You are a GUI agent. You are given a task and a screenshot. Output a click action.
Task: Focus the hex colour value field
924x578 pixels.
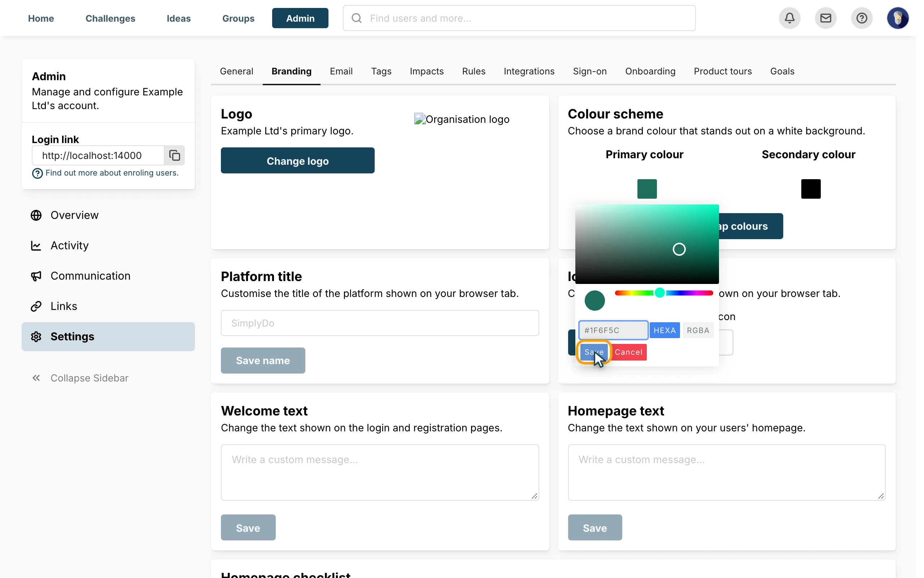pyautogui.click(x=613, y=330)
